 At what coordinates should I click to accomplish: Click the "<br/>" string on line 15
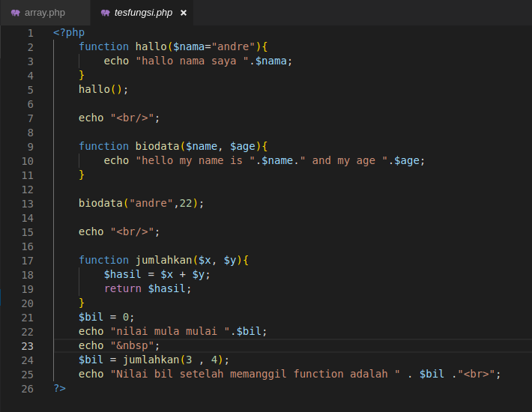coord(133,232)
